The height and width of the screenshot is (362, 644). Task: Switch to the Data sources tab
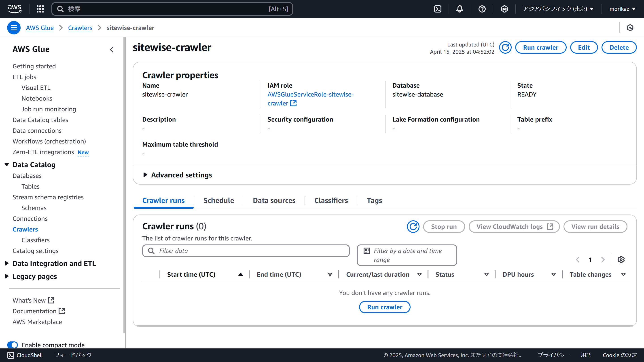274,200
